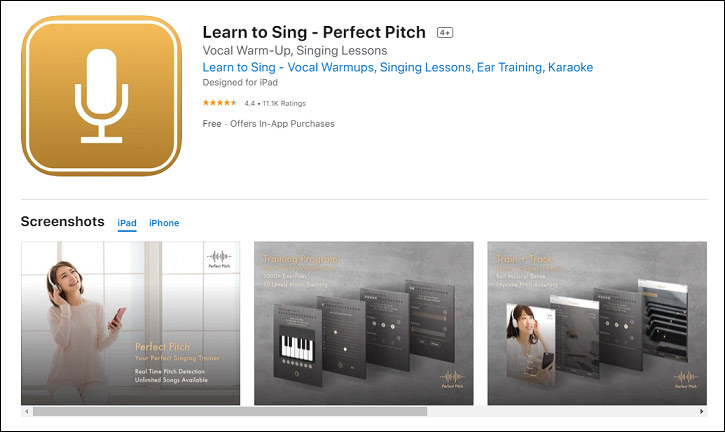
Task: Click the waveform logo in Train + Track screenshot
Action: click(x=686, y=379)
